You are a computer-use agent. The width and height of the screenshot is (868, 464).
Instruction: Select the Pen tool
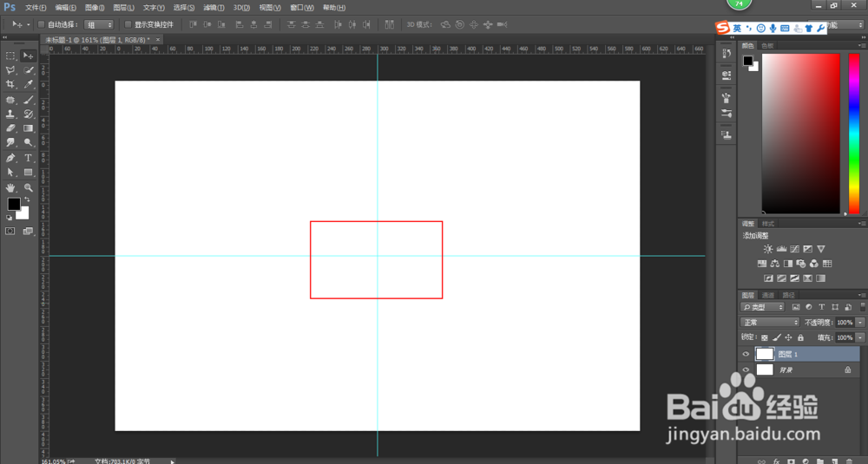click(x=10, y=158)
